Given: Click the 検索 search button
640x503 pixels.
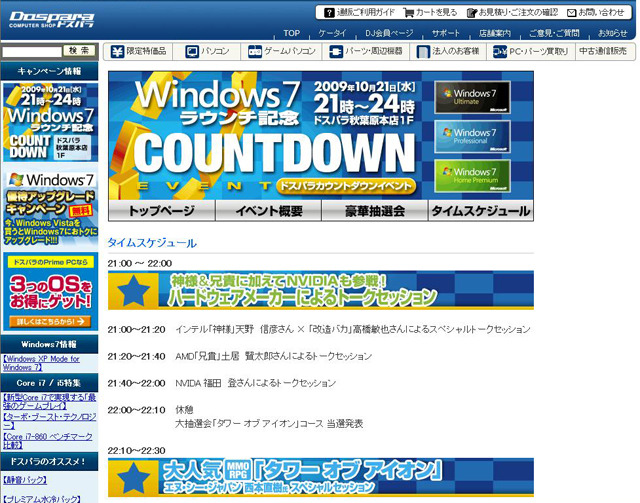Looking at the screenshot, I should 79,51.
